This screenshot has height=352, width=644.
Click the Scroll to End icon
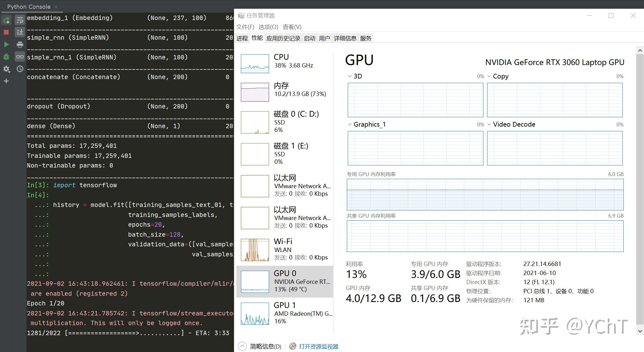20,32
